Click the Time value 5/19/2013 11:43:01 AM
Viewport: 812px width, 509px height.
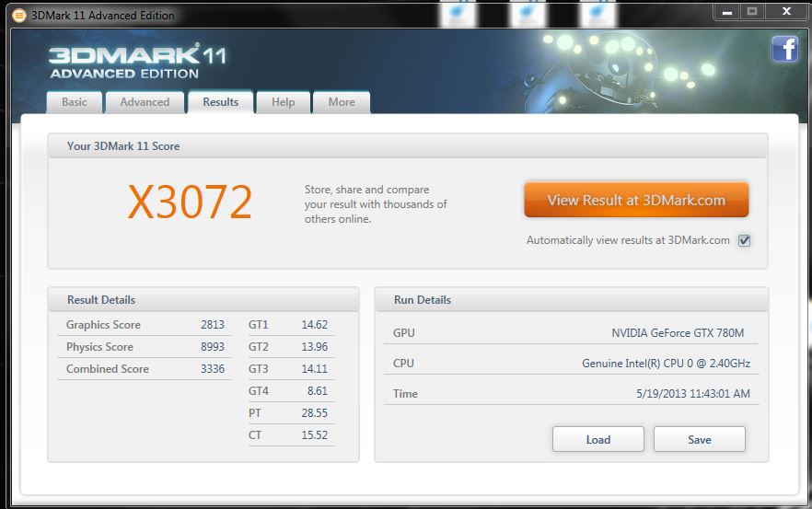(693, 394)
